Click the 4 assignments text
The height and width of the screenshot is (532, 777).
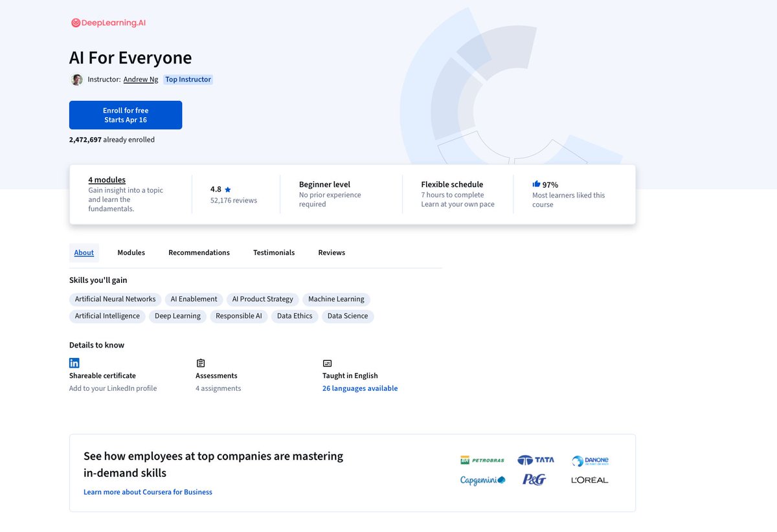pos(218,388)
